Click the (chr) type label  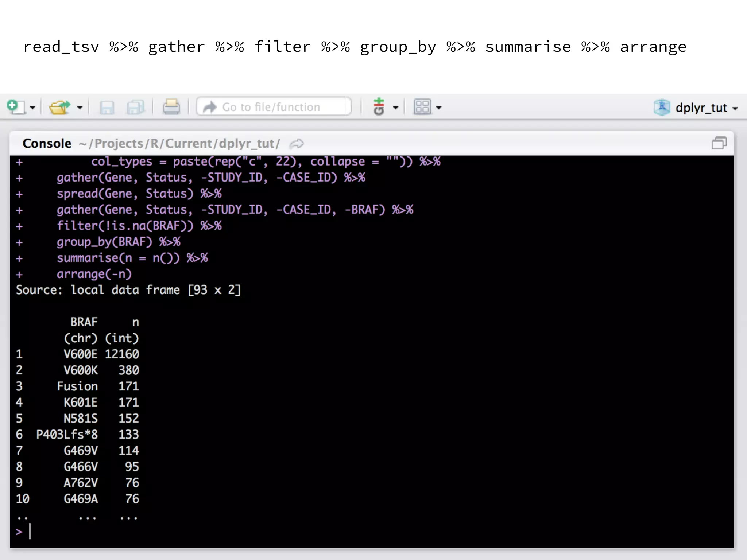tap(81, 338)
